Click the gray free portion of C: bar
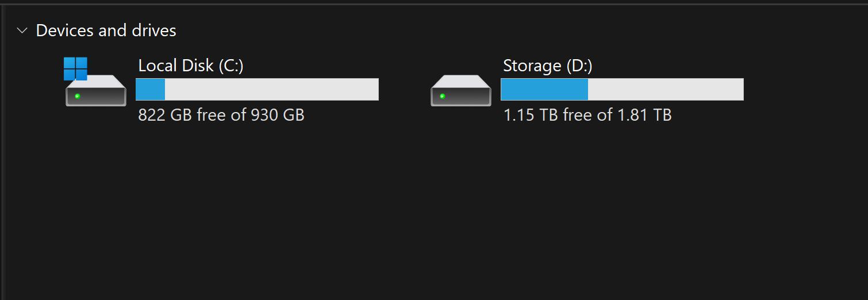This screenshot has width=868, height=300. point(271,90)
